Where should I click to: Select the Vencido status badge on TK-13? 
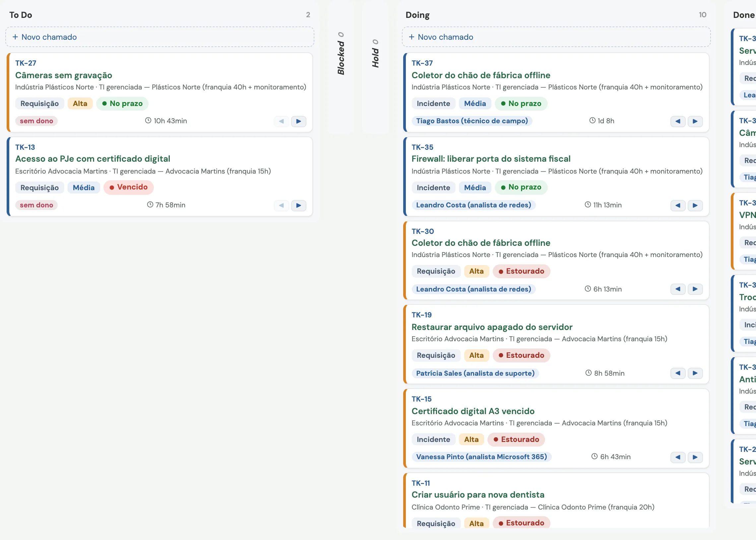click(128, 187)
